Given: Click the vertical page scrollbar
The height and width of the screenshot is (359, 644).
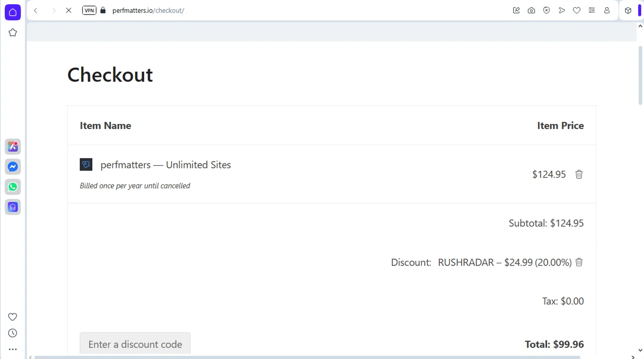Looking at the screenshot, I should point(640,75).
